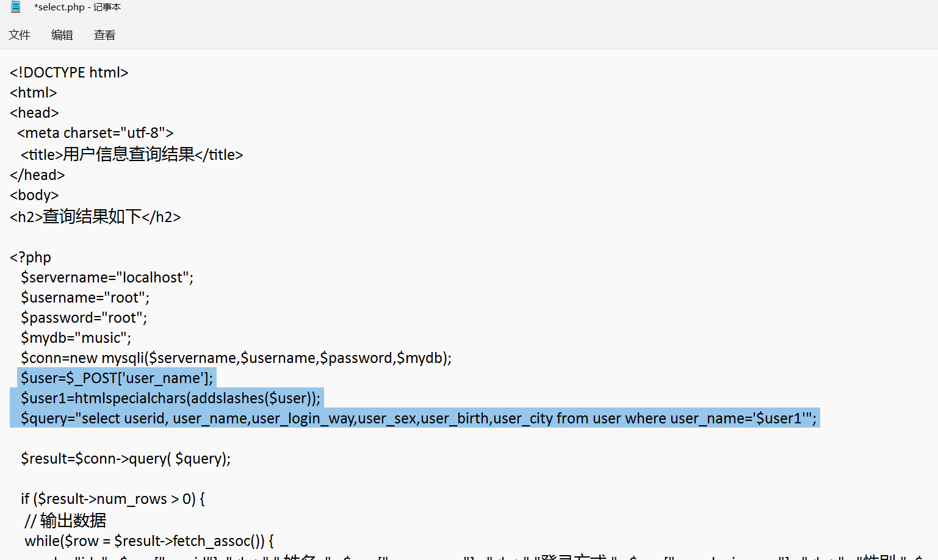Click the highlighted $query select statement
The image size is (938, 560).
click(418, 418)
